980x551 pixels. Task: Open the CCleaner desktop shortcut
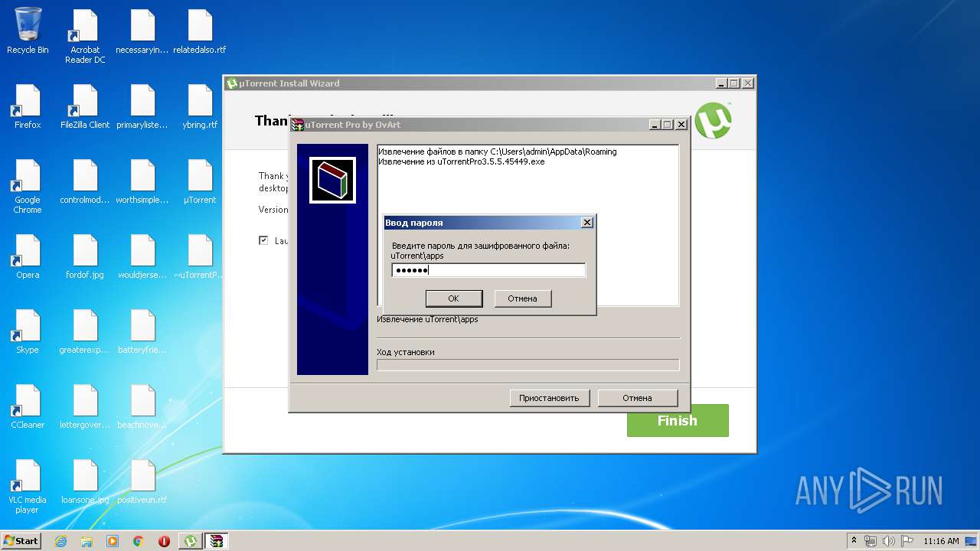pyautogui.click(x=28, y=406)
